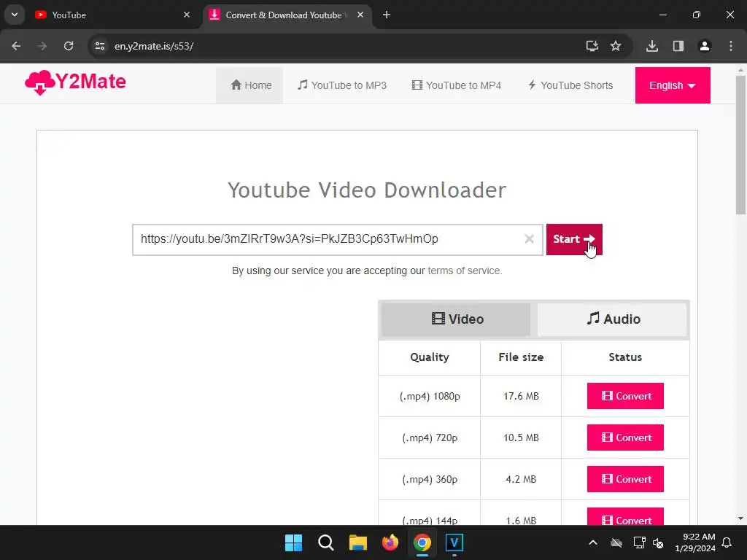This screenshot has width=747, height=560.
Task: Close the YouTube browser tab
Action: pos(187,15)
